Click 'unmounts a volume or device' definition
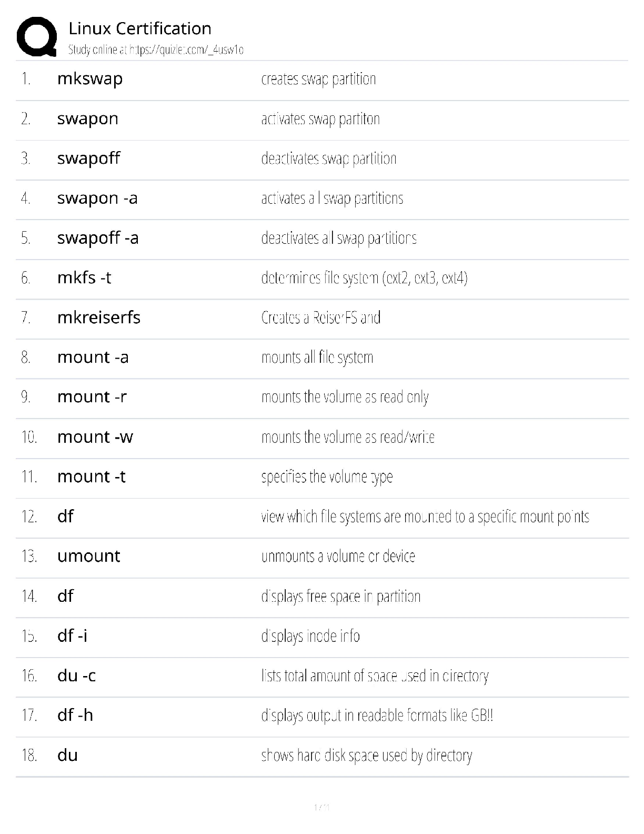644x834 pixels. tap(338, 557)
